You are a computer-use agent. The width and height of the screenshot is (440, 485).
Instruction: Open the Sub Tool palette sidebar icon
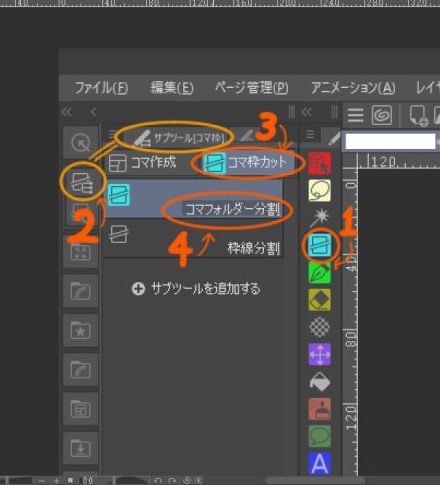(x=82, y=182)
